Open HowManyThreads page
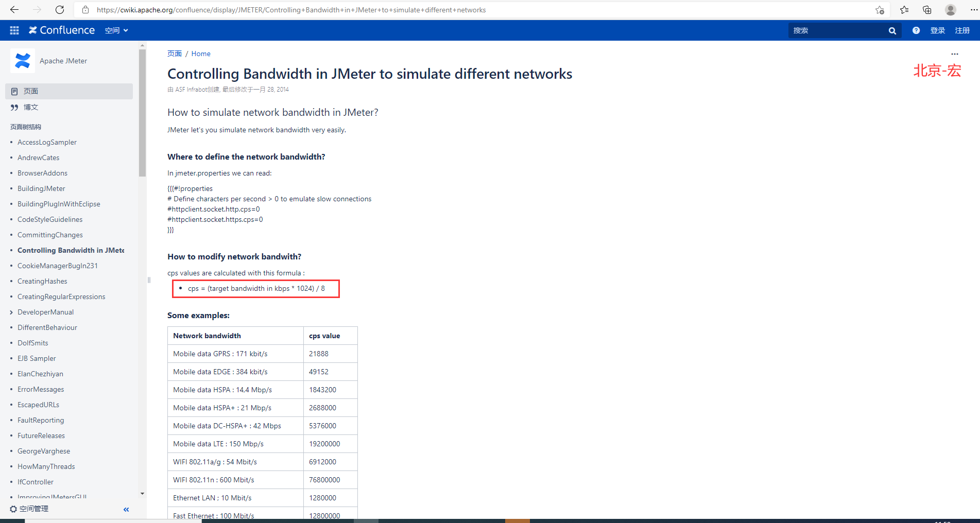Image resolution: width=980 pixels, height=523 pixels. click(46, 466)
